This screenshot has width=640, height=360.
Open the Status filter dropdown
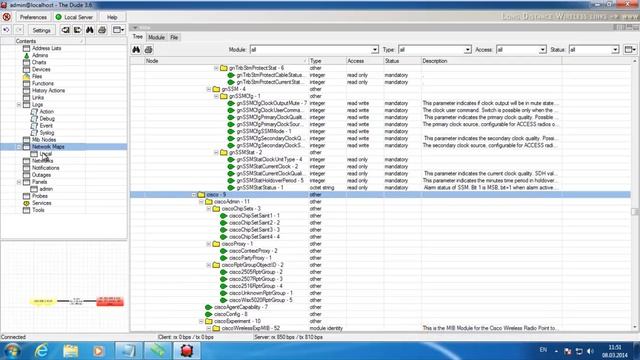click(615, 50)
